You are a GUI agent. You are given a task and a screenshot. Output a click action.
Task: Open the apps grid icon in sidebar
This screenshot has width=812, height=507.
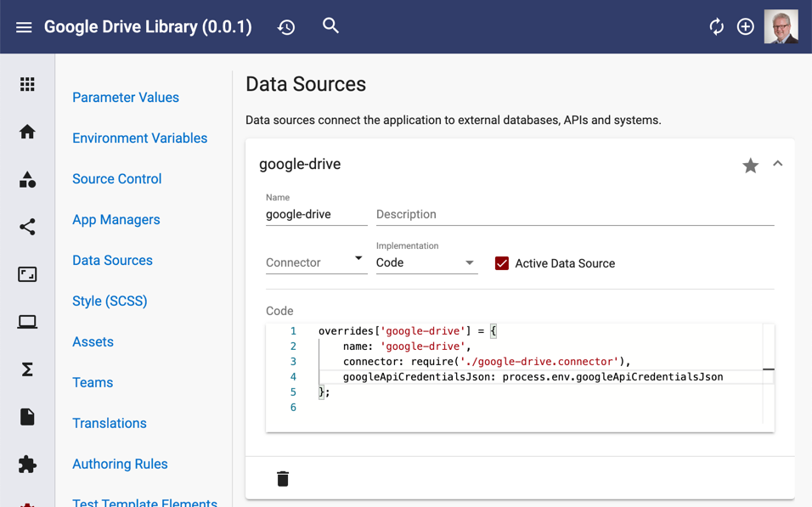click(27, 84)
